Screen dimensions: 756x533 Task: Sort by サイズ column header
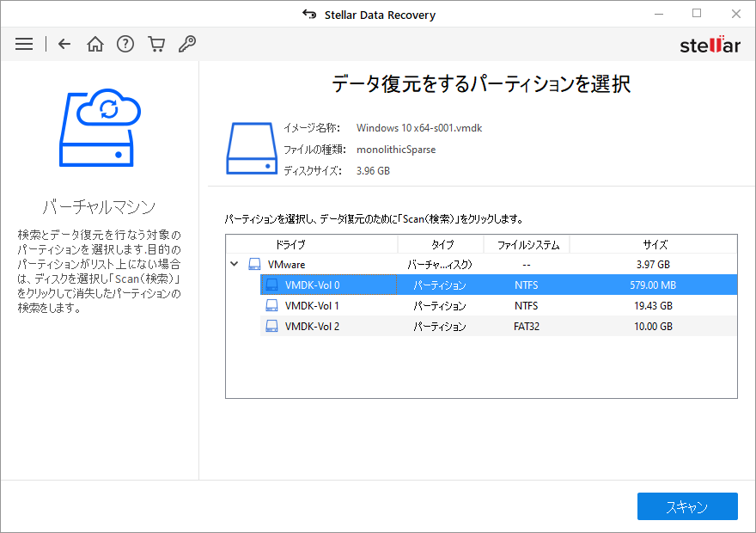click(x=654, y=244)
